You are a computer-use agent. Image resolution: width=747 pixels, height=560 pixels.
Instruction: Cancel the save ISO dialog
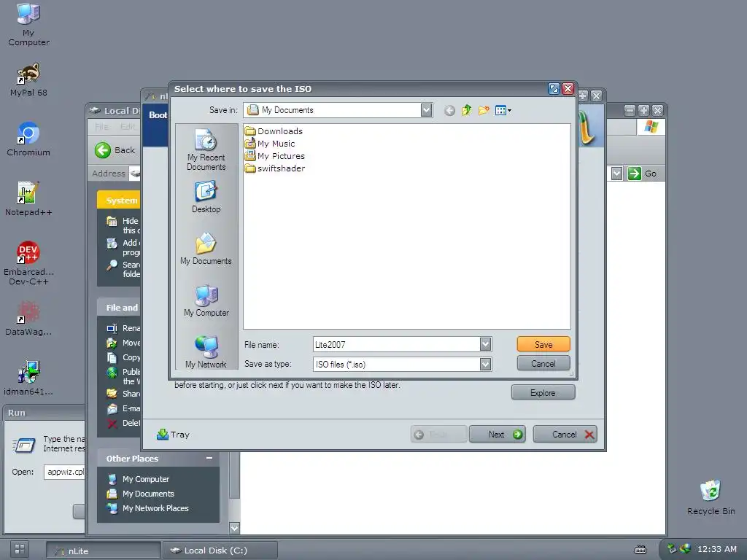543,364
